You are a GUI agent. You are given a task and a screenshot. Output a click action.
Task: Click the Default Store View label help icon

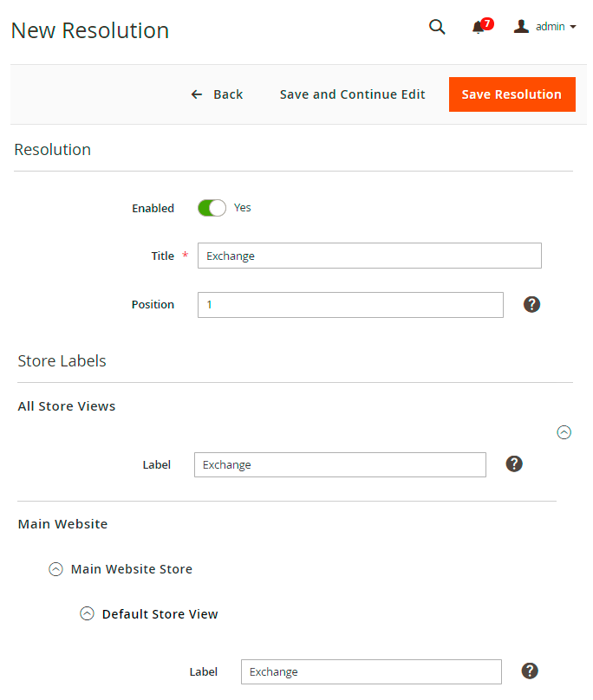[531, 671]
